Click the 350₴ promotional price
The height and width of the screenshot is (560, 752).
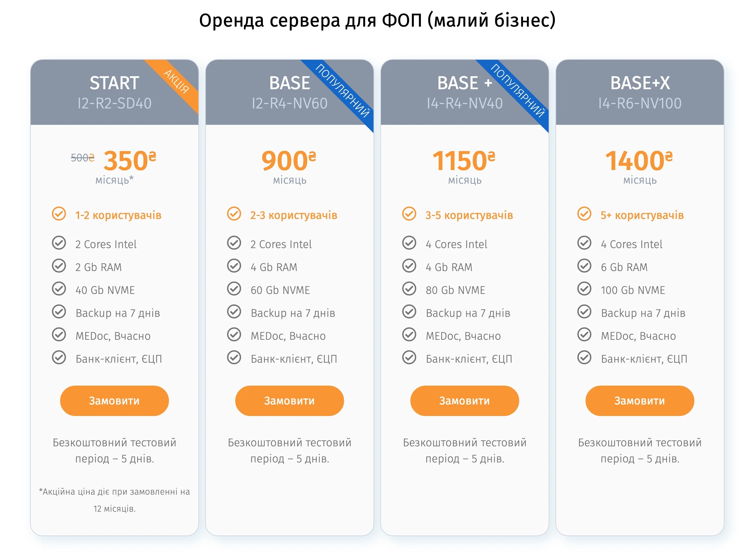point(130,160)
